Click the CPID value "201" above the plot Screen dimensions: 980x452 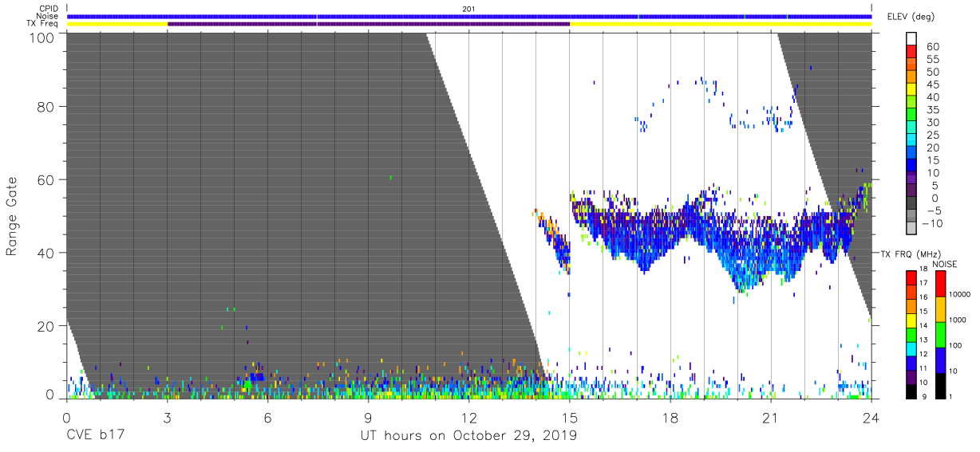coord(468,9)
